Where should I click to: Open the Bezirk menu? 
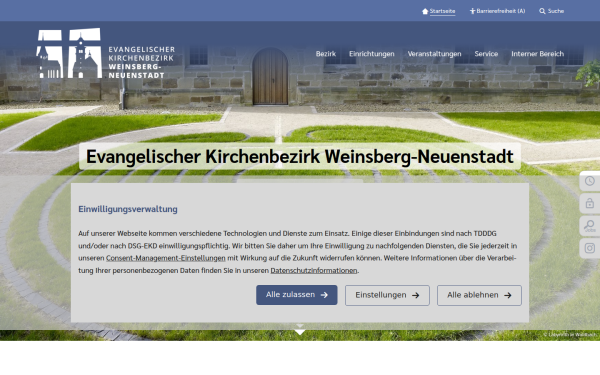pyautogui.click(x=326, y=54)
